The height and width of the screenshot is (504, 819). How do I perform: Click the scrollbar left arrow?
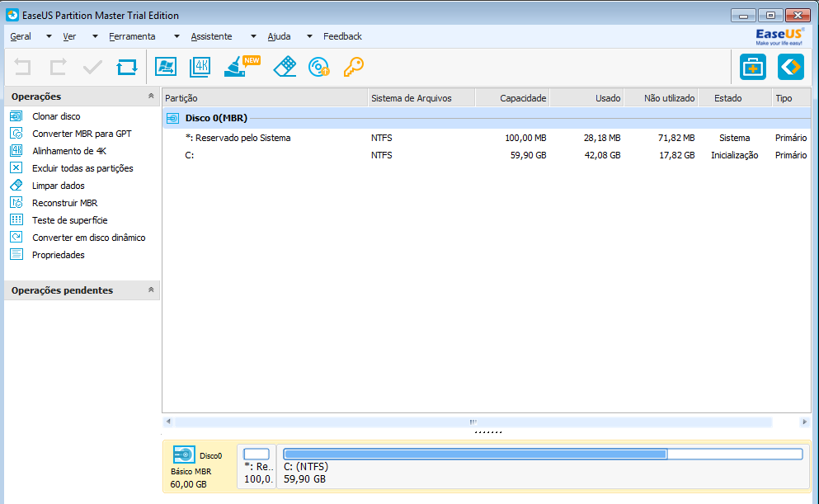coord(167,422)
